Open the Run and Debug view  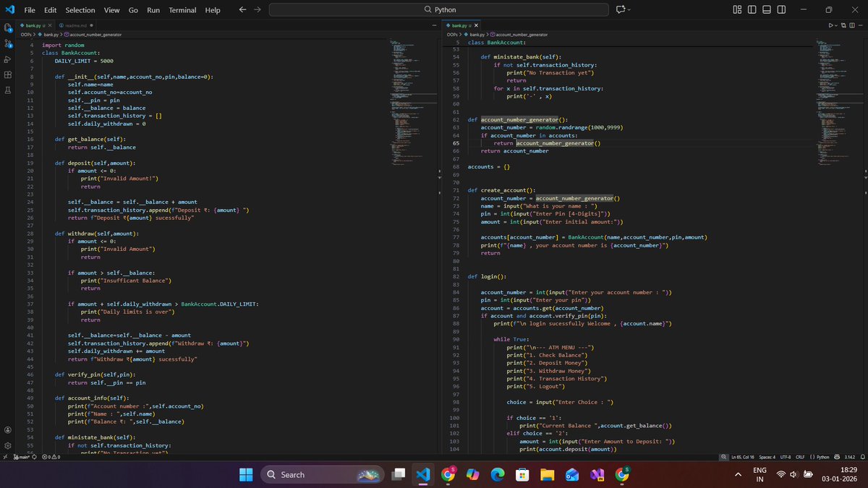click(7, 59)
